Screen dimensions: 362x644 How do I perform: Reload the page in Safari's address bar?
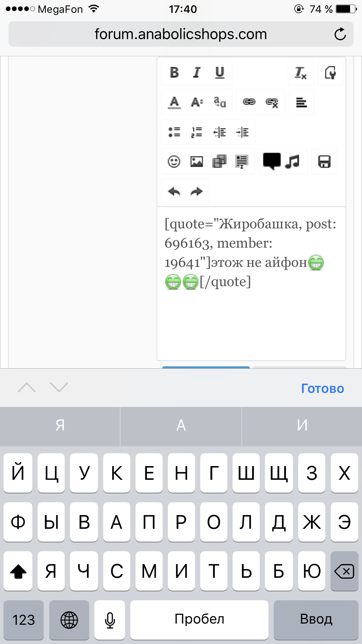coord(340,34)
